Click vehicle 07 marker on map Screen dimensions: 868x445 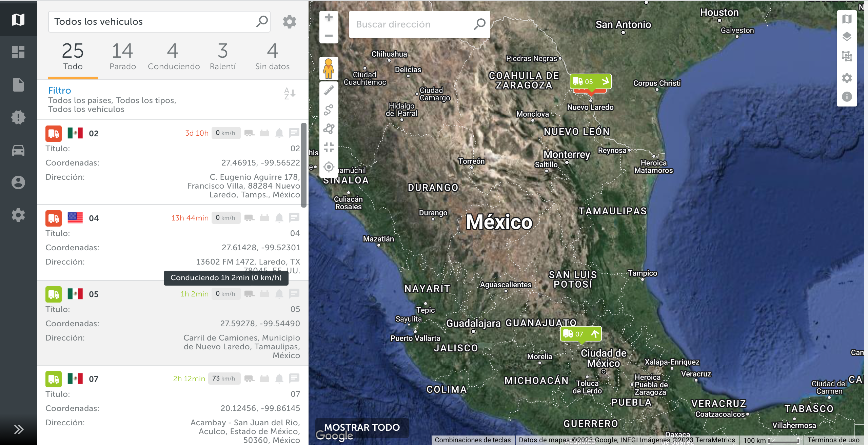(x=581, y=334)
